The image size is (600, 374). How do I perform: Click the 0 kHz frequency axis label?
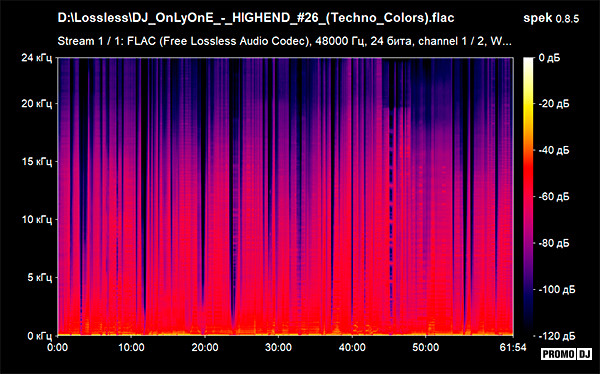point(39,335)
